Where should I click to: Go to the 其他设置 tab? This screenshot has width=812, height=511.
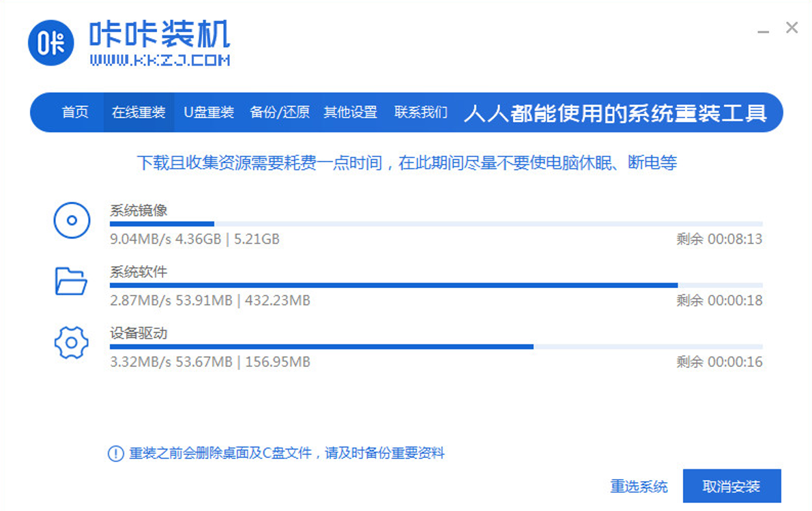[350, 113]
